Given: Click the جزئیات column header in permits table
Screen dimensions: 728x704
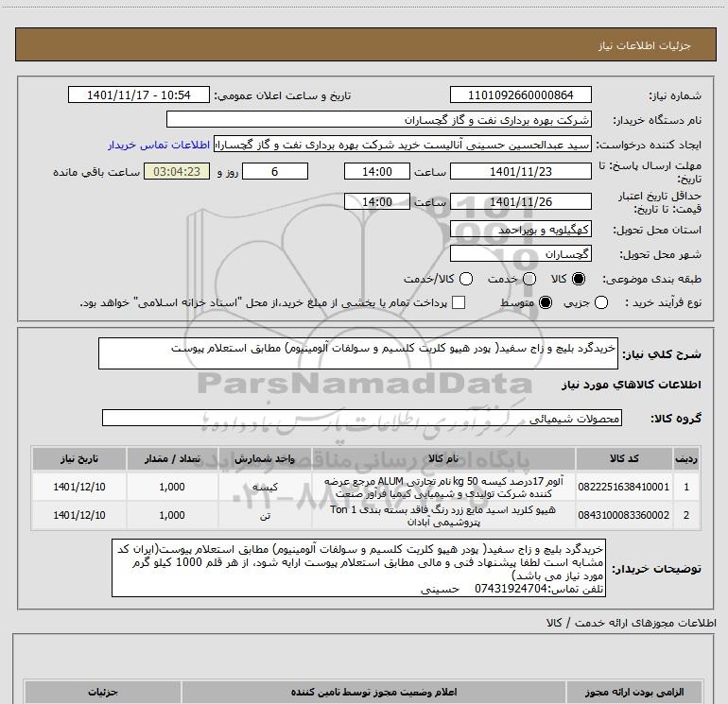Looking at the screenshot, I should coord(103,692).
